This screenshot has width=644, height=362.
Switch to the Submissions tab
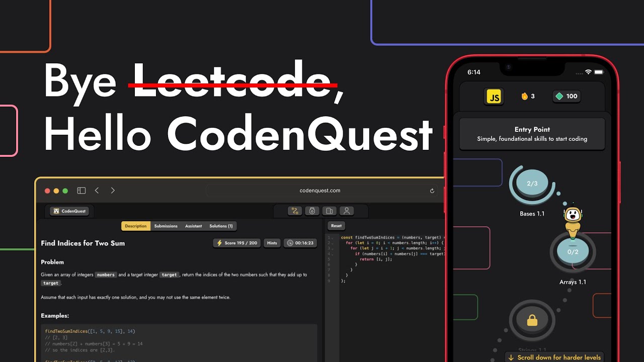click(166, 226)
